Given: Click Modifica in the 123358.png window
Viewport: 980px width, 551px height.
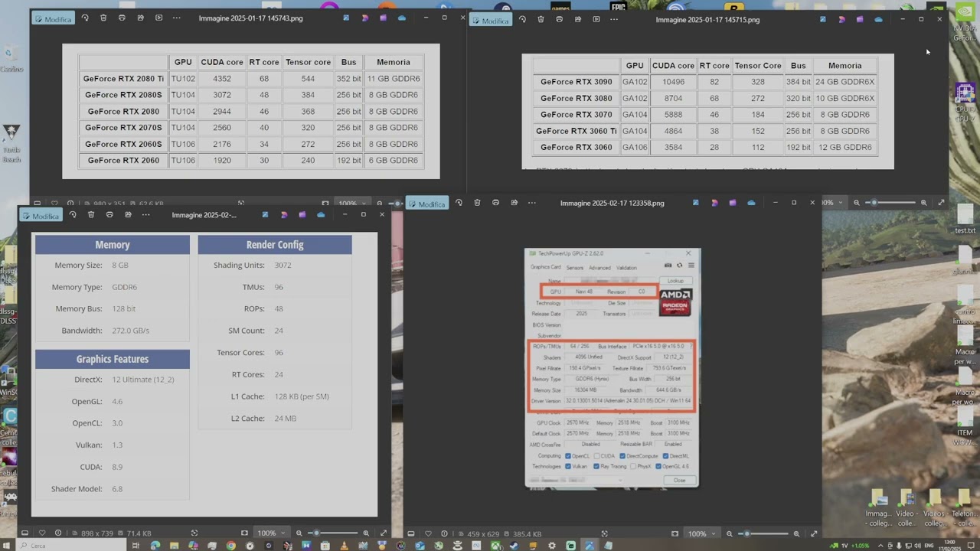Looking at the screenshot, I should (426, 204).
